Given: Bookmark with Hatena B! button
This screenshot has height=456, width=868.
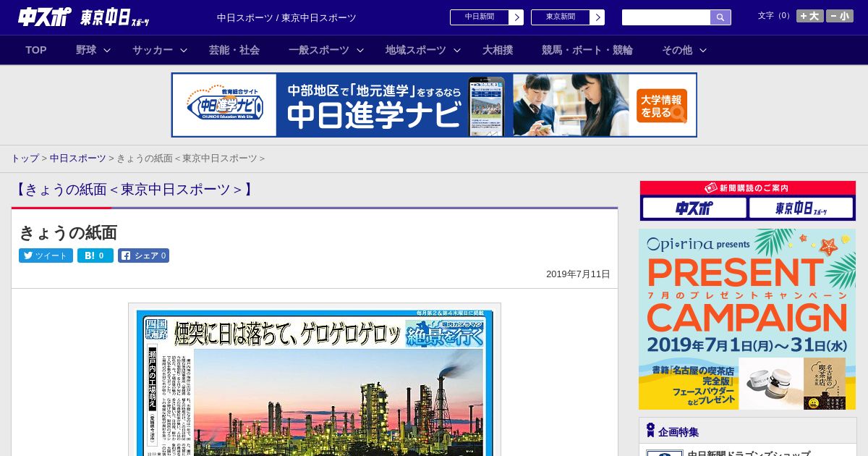Looking at the screenshot, I should click(95, 256).
